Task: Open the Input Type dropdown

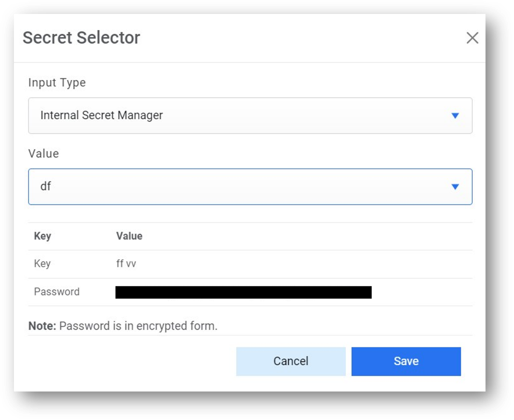Action: click(250, 115)
